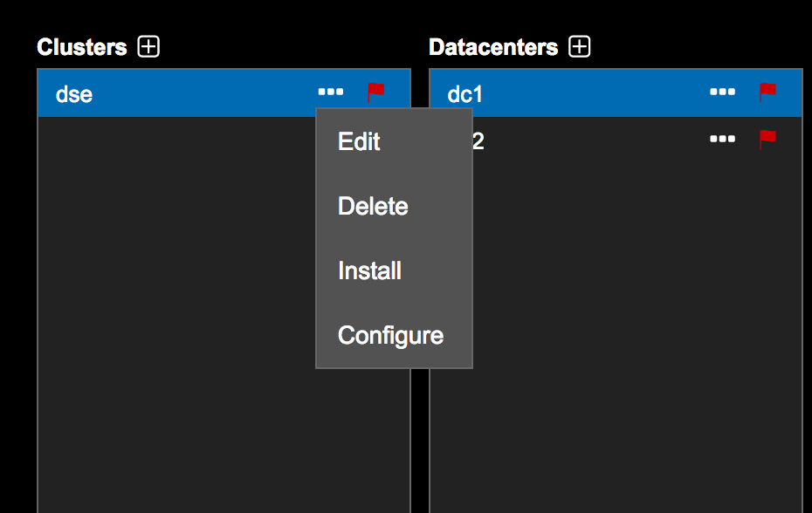
Task: Select Delete from the context menu
Action: pos(373,206)
